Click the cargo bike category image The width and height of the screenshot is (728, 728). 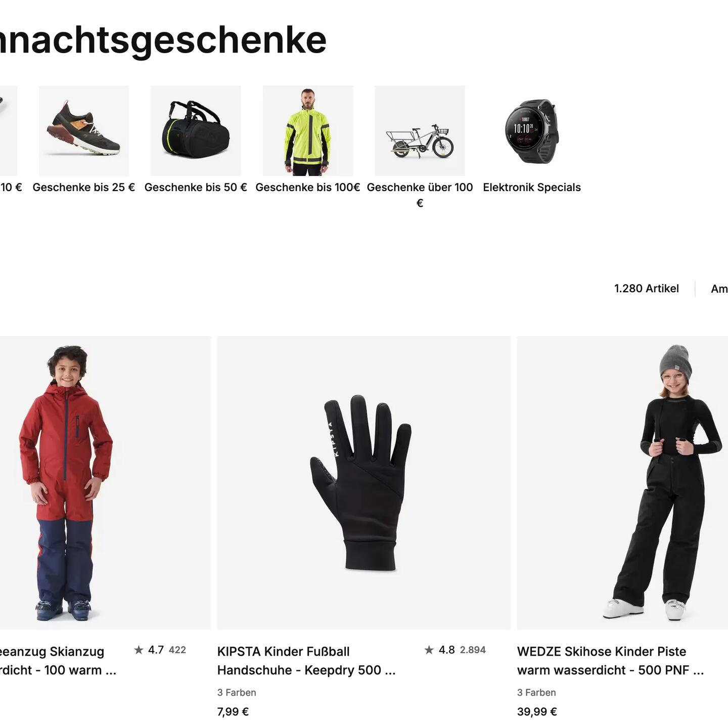pos(420,130)
